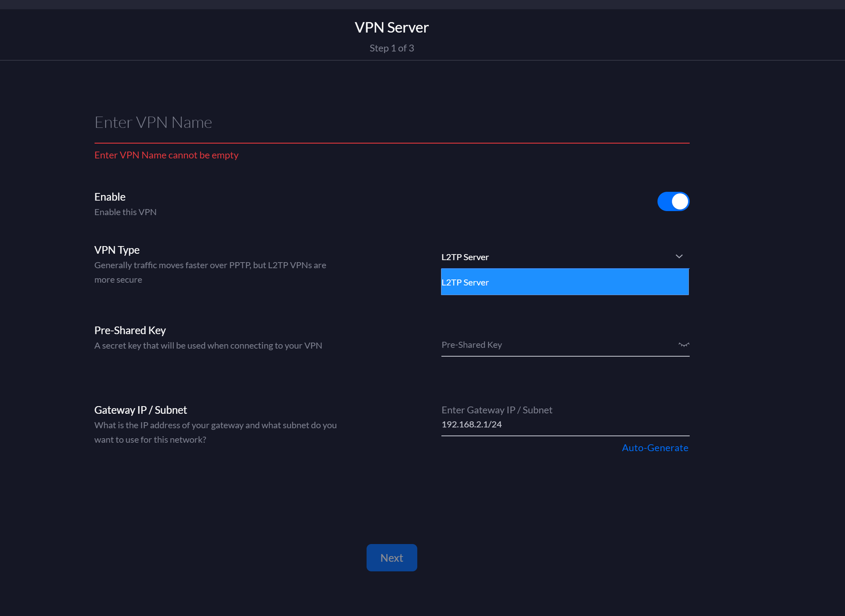Screen dimensions: 845x616
Task: Click the 'Gateway IP / Subnet' heading
Action: (x=140, y=410)
